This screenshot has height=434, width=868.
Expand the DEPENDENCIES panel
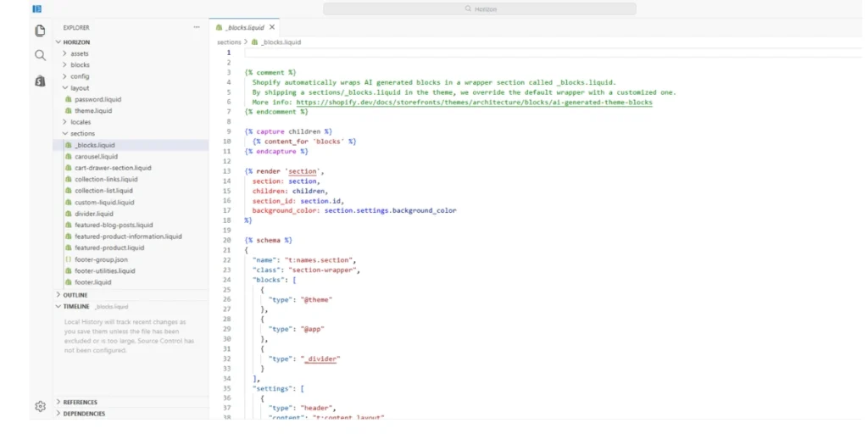pos(131,414)
